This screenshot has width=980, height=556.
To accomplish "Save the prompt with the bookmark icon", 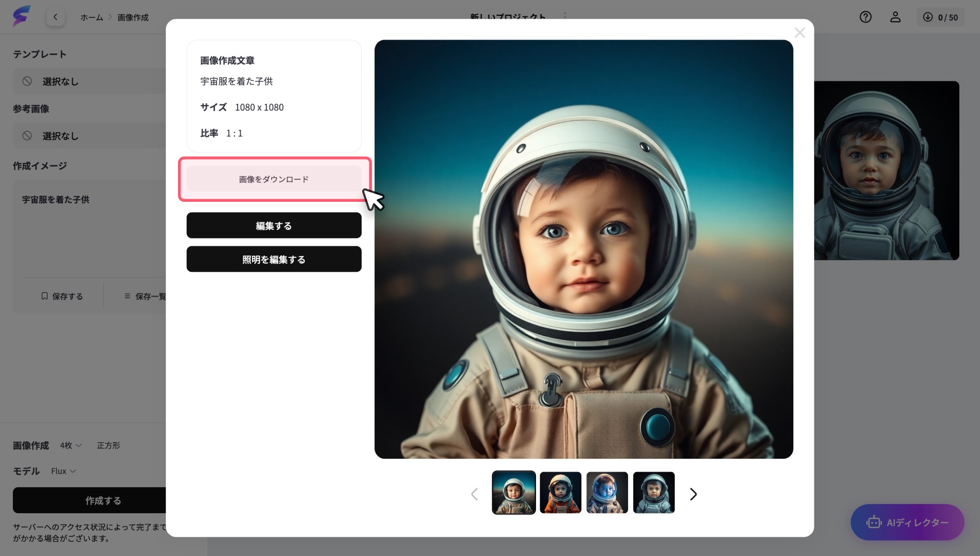I will (x=62, y=296).
